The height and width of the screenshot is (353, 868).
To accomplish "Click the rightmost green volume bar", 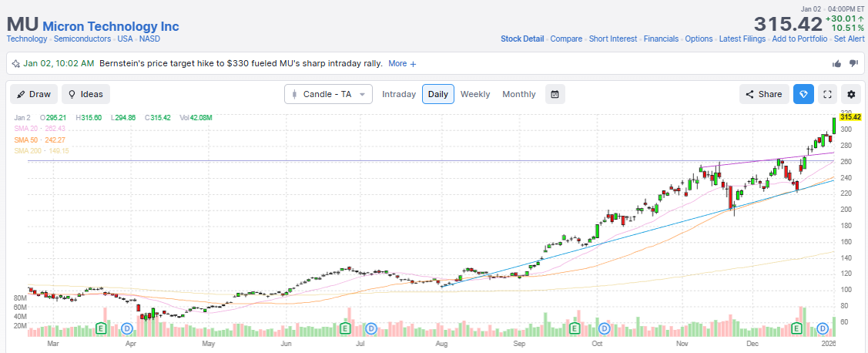I will [833, 326].
